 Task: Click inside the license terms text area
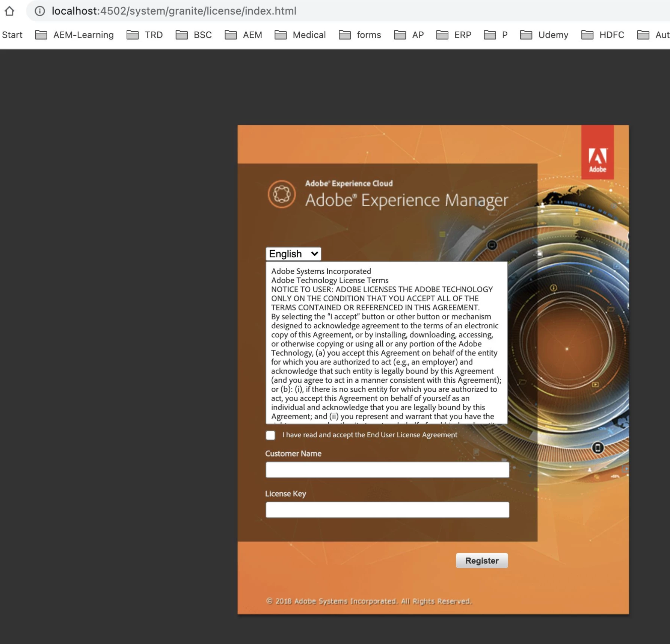387,343
